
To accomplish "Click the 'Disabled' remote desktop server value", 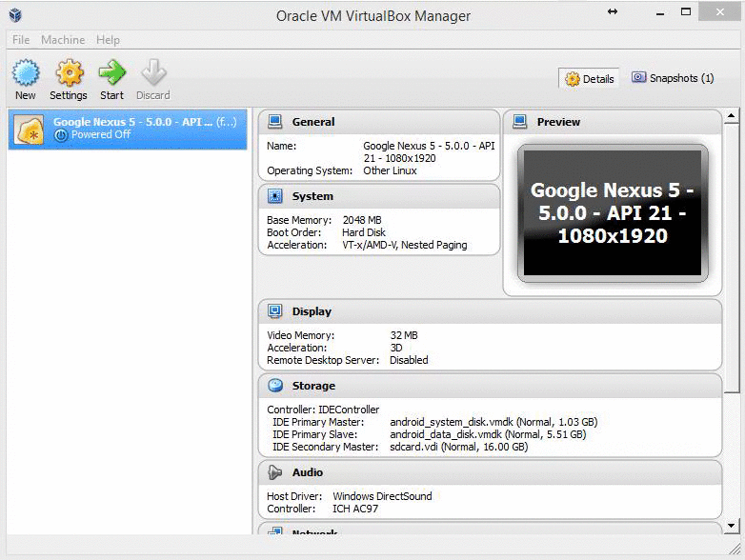I will click(409, 360).
